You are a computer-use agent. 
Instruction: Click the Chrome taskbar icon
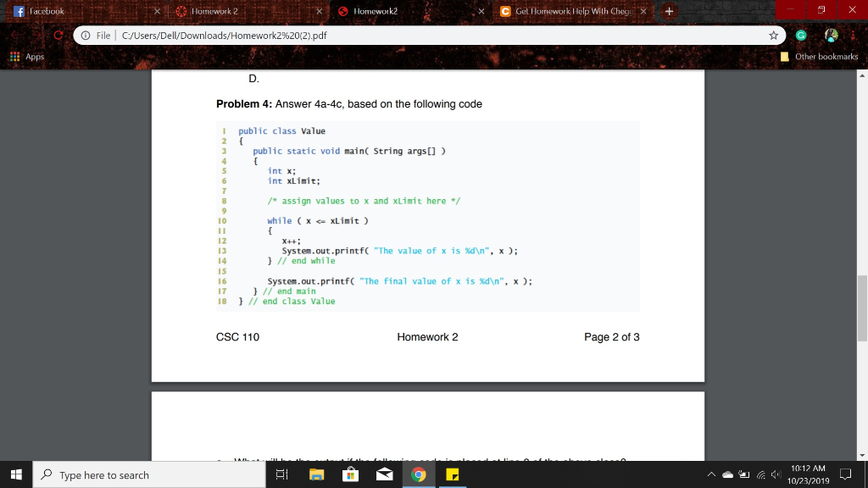[419, 474]
